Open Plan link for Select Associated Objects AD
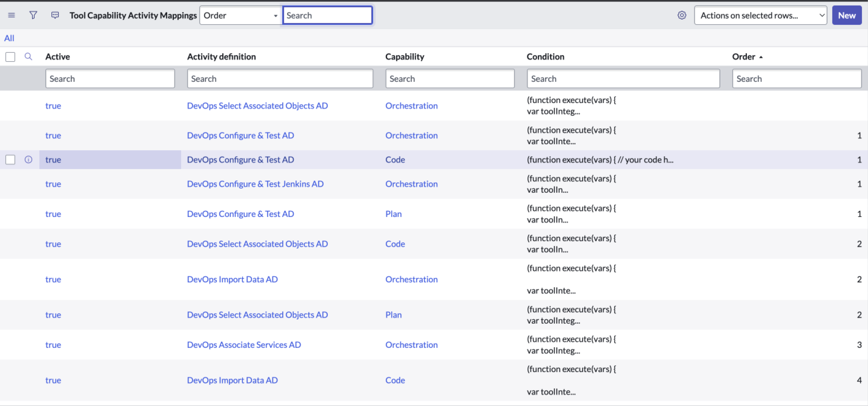The image size is (868, 406). [393, 314]
